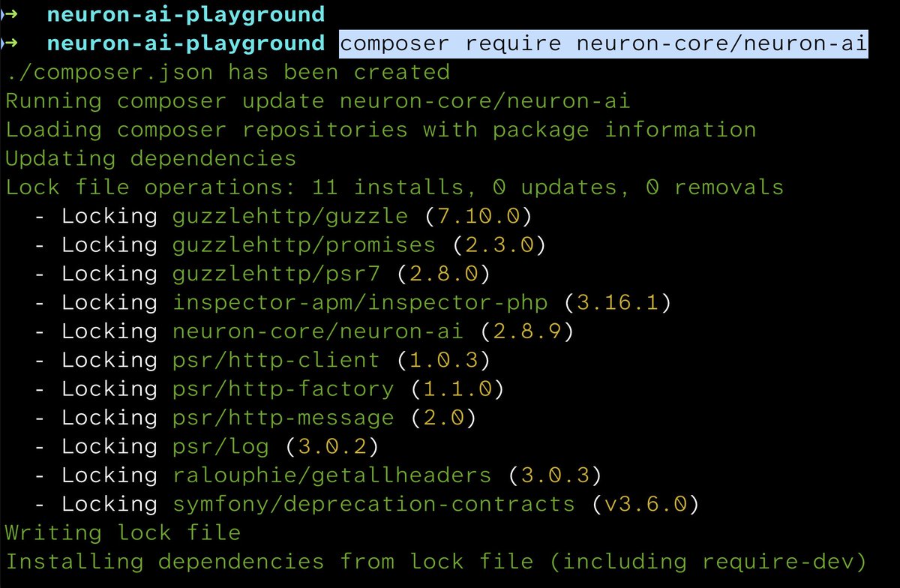Select the version number v3.6.0 text
The image size is (900, 588).
[x=645, y=504]
